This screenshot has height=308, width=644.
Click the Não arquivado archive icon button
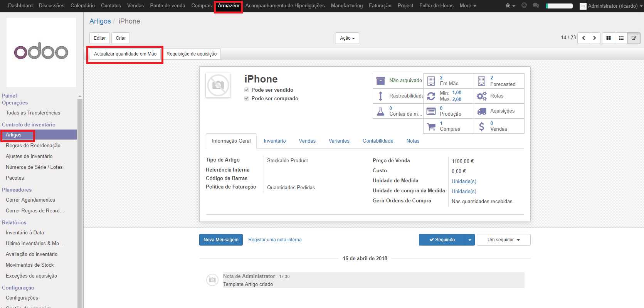point(398,81)
